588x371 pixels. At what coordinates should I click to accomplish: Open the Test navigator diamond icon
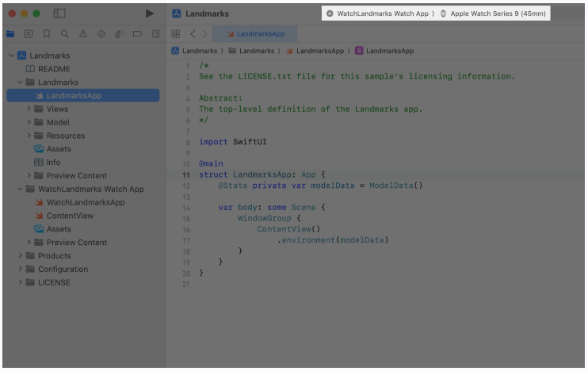pos(101,34)
